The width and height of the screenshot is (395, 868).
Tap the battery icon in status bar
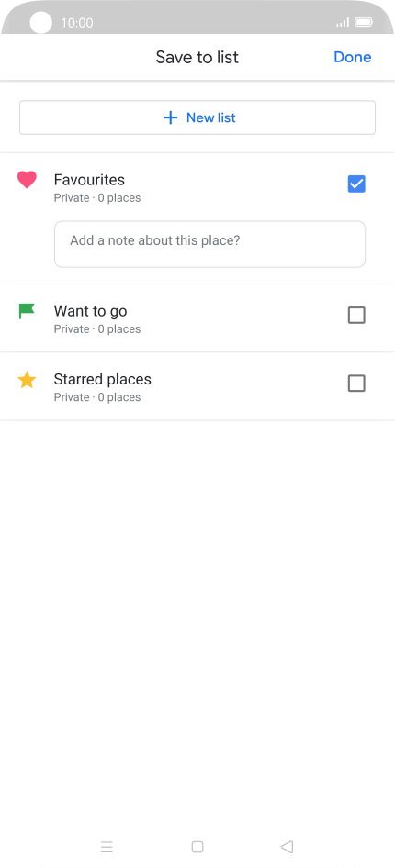pyautogui.click(x=364, y=23)
